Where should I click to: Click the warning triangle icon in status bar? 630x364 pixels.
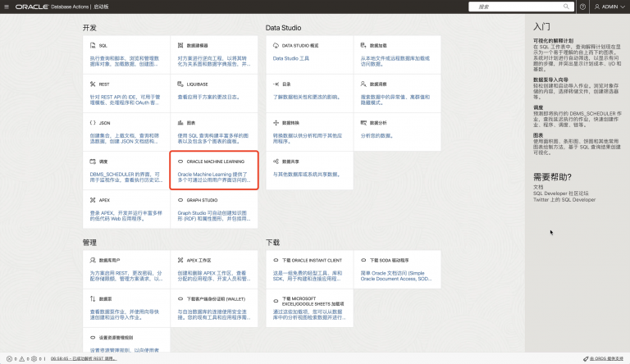21,359
